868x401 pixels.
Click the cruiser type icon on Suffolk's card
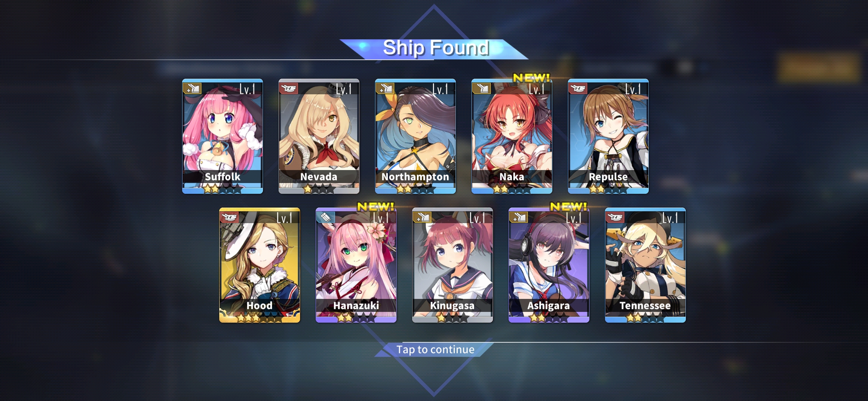(x=192, y=88)
